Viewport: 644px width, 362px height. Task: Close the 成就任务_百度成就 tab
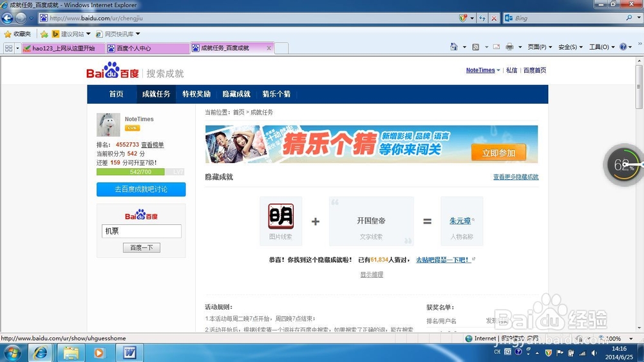269,48
